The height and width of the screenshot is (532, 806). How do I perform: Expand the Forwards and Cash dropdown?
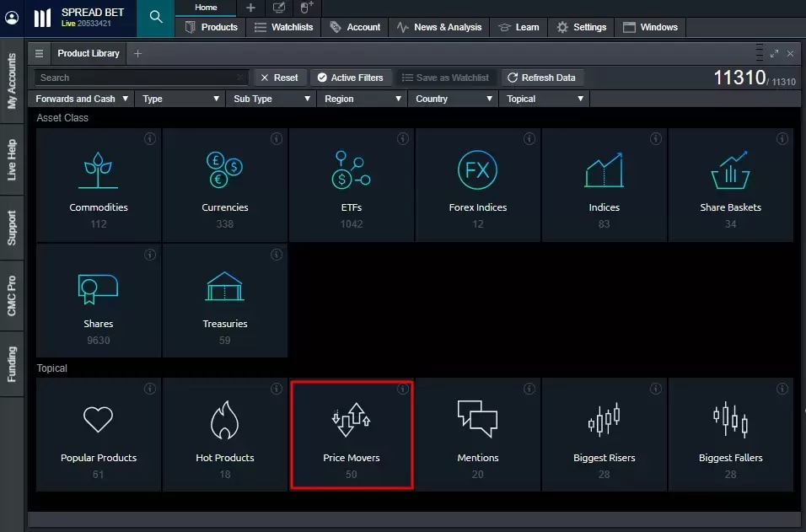82,99
